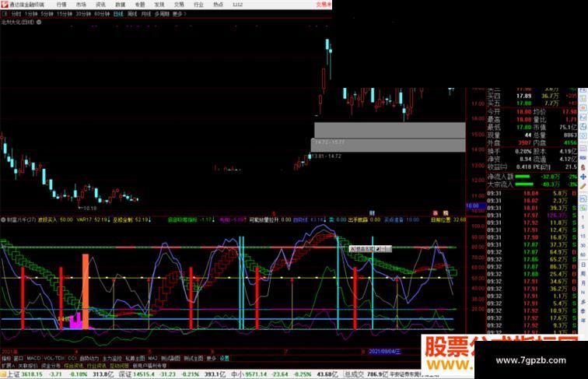This screenshot has height=379, width=588.
Task: Click the 周 shortcut in right sidebar
Action: (x=583, y=273)
